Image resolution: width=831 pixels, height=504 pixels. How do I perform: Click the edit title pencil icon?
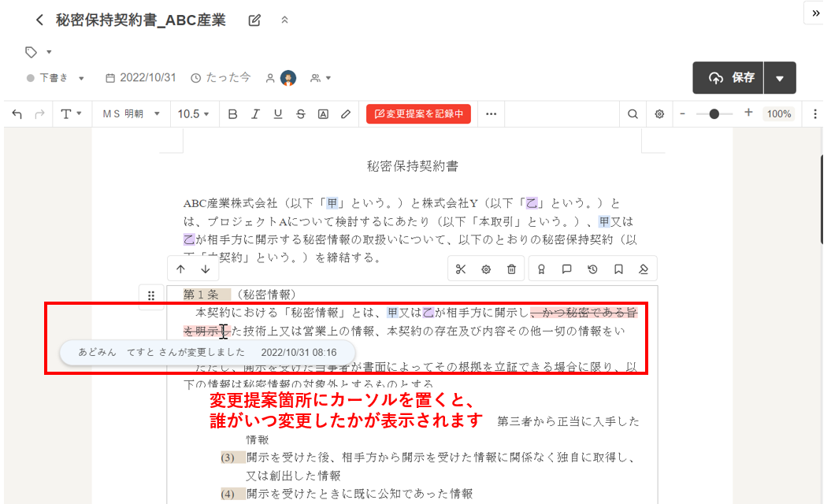(254, 20)
